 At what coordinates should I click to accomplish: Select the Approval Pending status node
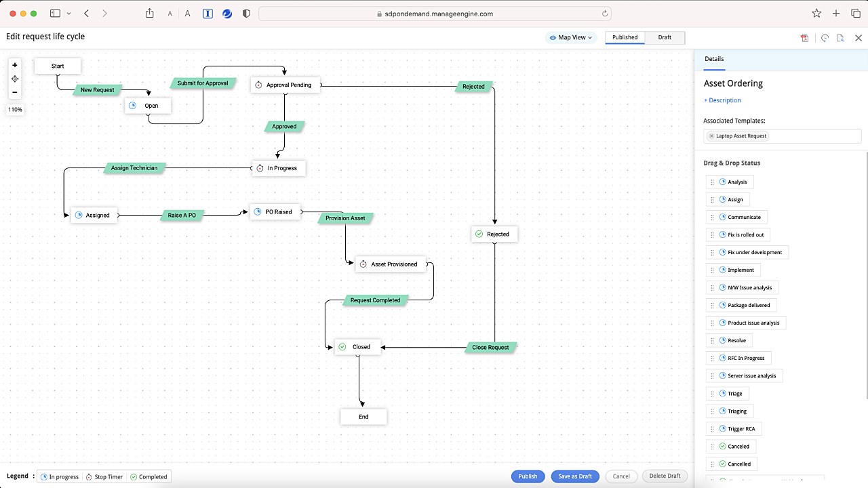285,85
